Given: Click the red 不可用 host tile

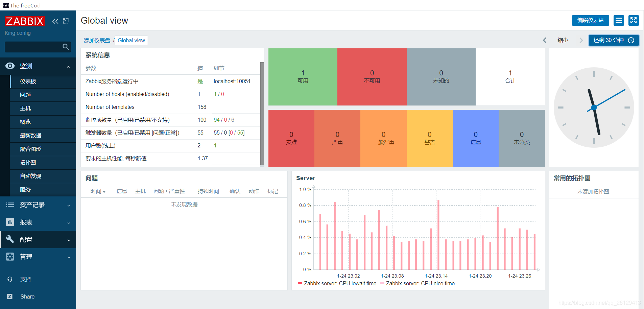Looking at the screenshot, I should pyautogui.click(x=372, y=77).
